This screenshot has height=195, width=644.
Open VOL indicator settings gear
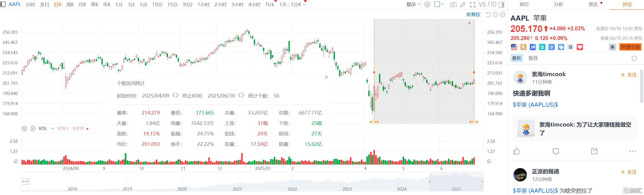[x=24, y=129]
